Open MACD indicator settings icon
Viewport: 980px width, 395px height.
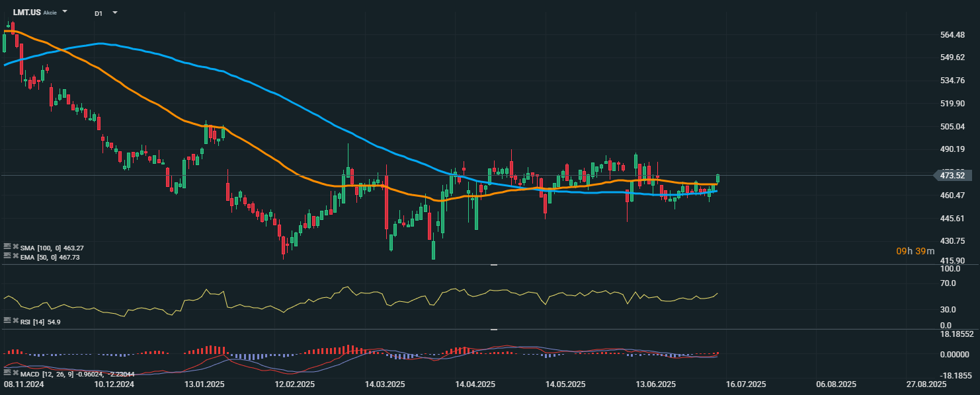(7, 374)
